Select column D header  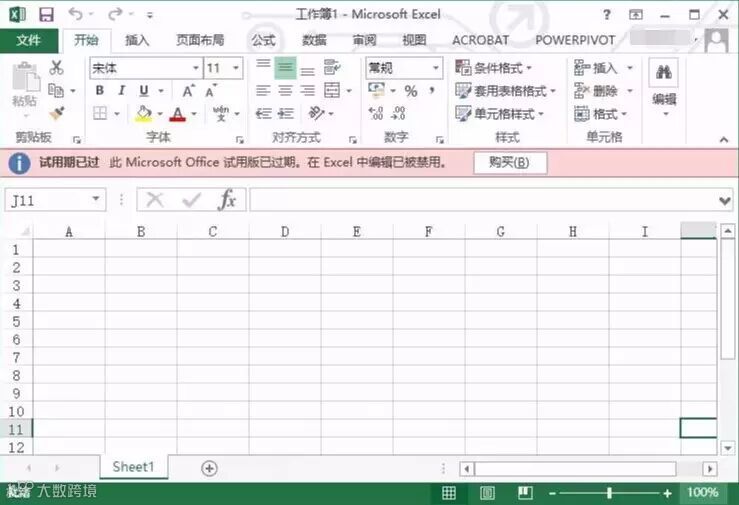pos(285,232)
